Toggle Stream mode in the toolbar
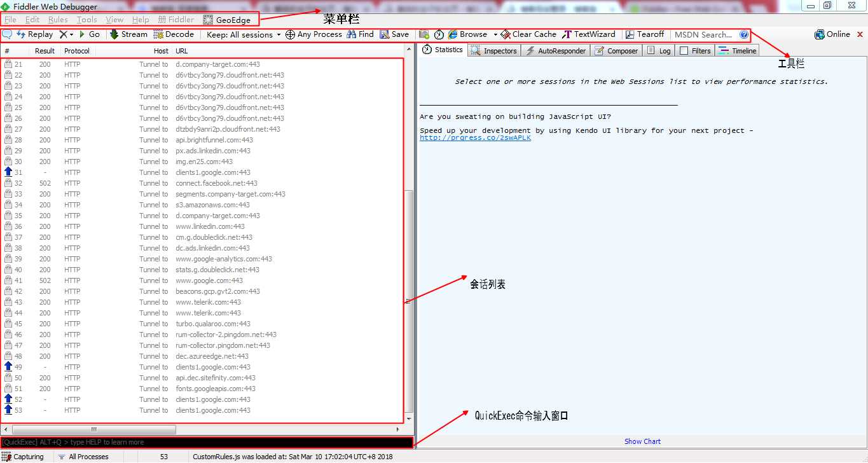This screenshot has width=868, height=463. 128,34
